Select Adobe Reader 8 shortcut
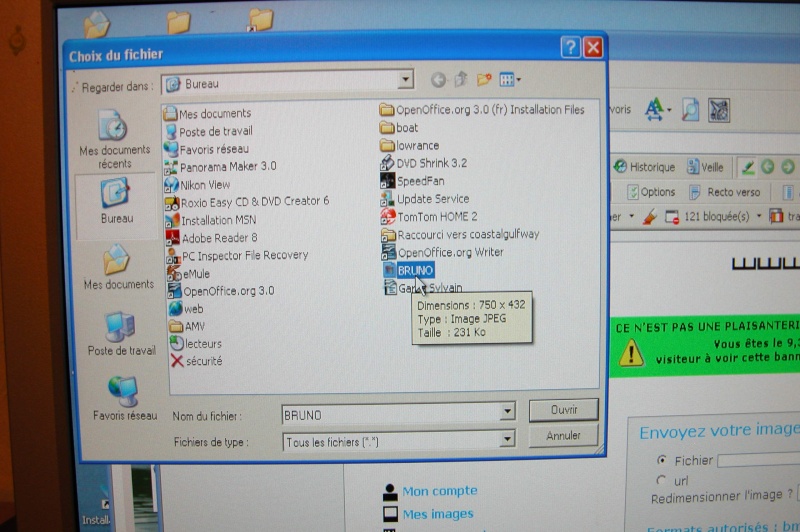This screenshot has height=532, width=800. coord(212,238)
